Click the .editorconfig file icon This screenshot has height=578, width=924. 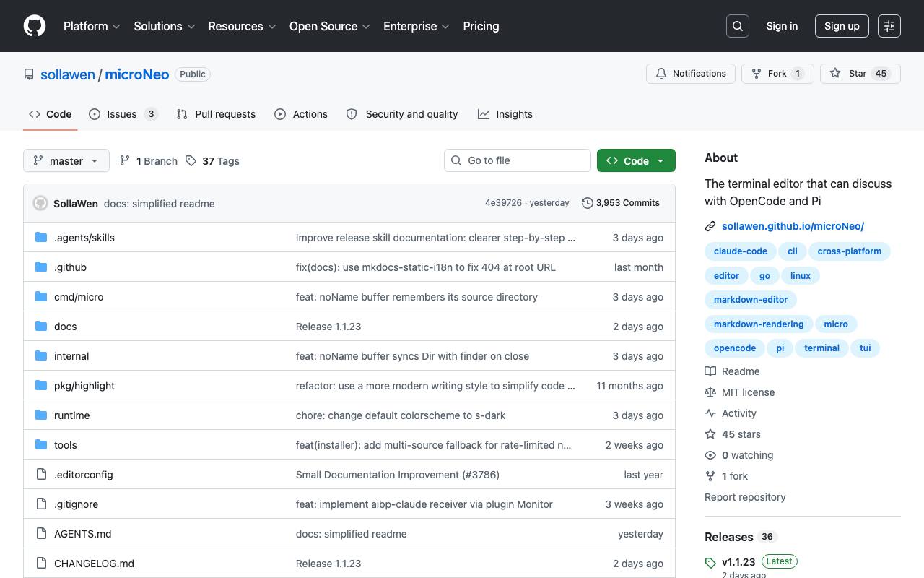(41, 475)
